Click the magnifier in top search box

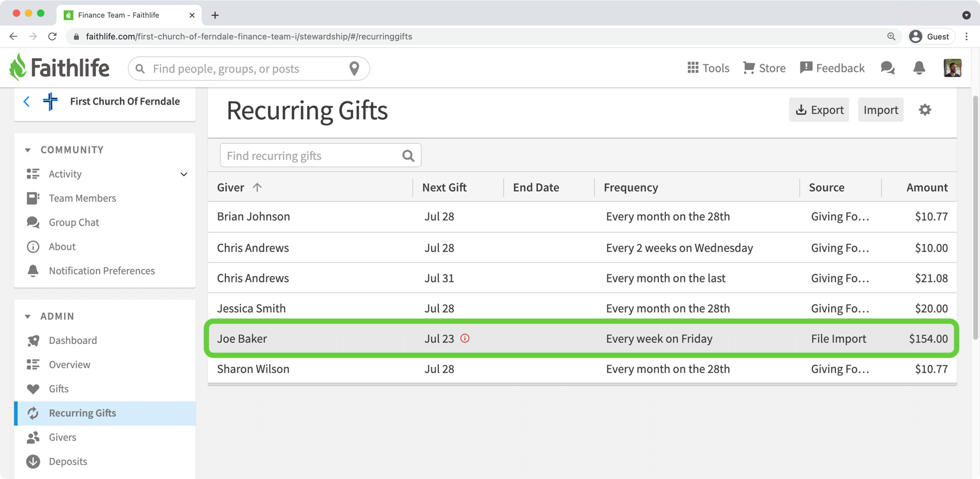[x=140, y=69]
